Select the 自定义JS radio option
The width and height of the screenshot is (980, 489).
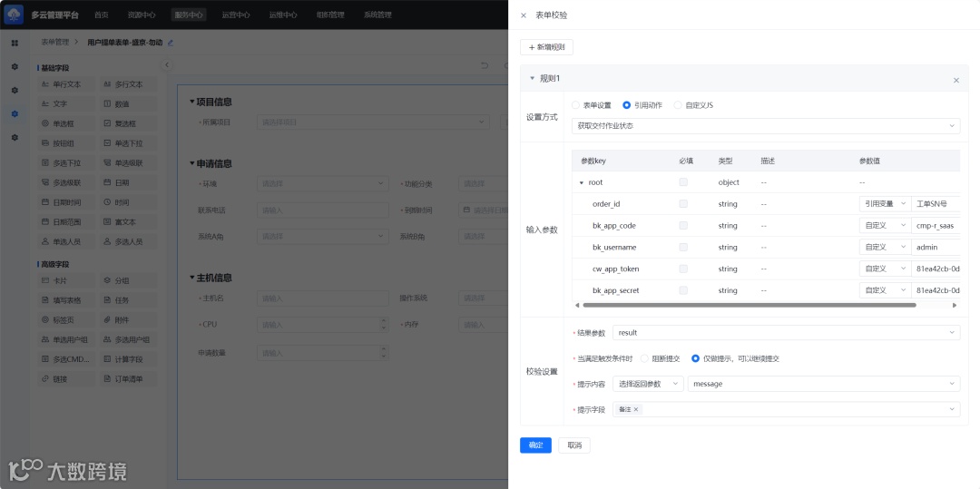tap(693, 105)
